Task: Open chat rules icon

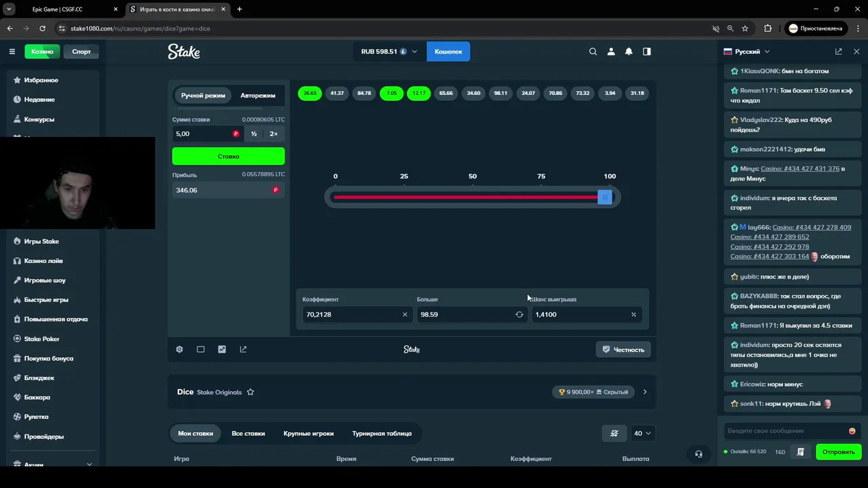Action: pos(801,452)
